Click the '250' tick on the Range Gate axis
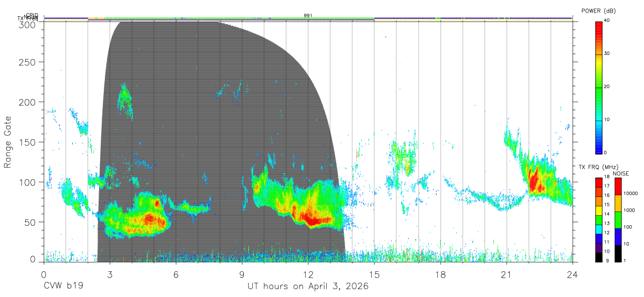Image resolution: width=644 pixels, height=297 pixels. click(28, 62)
